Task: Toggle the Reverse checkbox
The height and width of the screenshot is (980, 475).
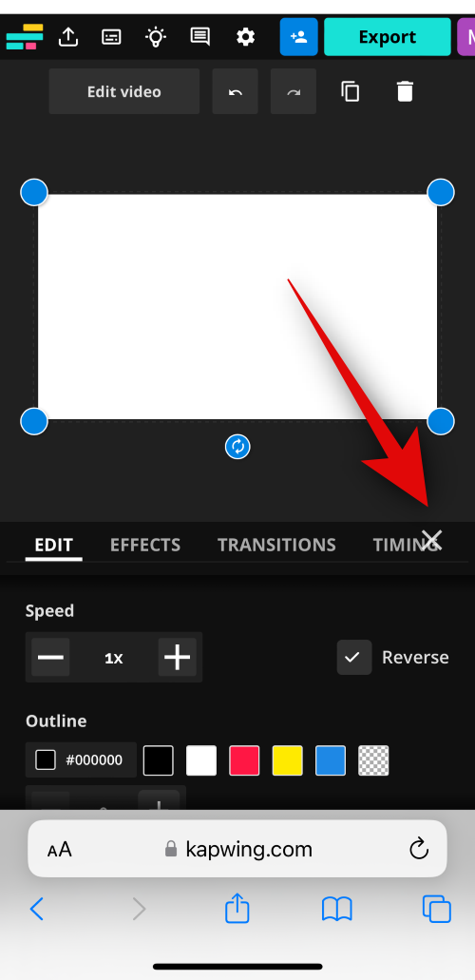Action: (x=354, y=657)
